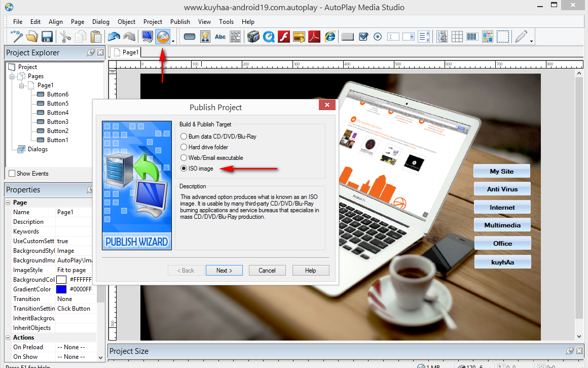Image resolution: width=588 pixels, height=368 pixels.
Task: Click the Next button in Publish wizard
Action: pos(224,271)
